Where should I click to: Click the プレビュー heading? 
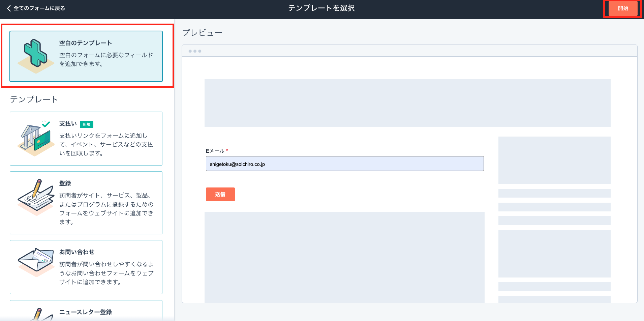point(202,33)
